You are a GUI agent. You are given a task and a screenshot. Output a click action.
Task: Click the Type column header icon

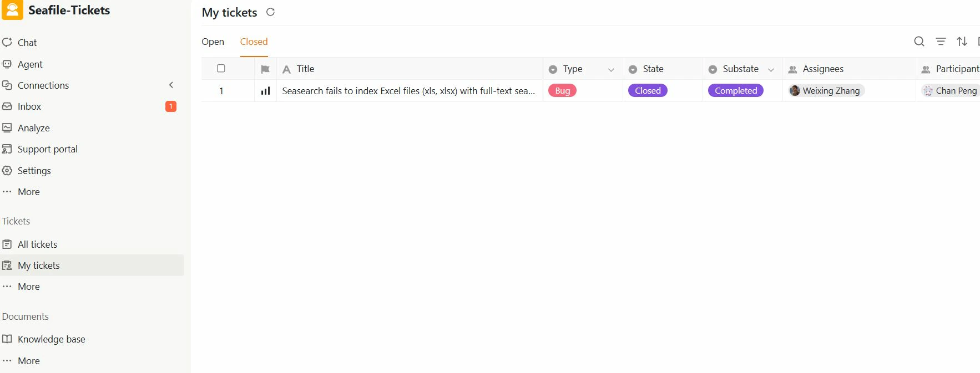[x=553, y=69]
